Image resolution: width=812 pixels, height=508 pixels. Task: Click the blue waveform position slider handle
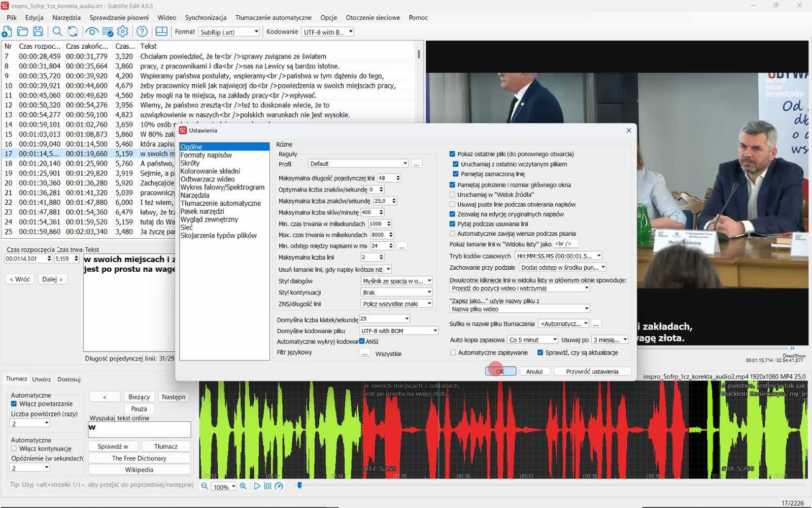point(299,486)
